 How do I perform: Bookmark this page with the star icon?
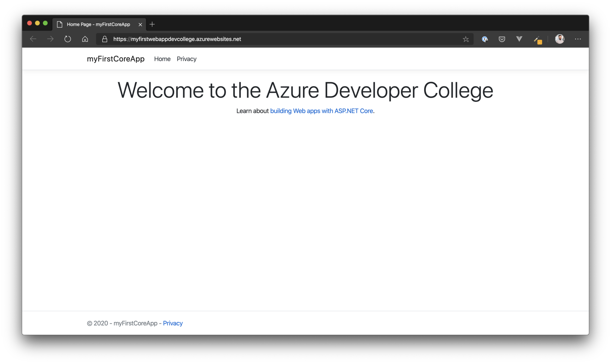[466, 39]
